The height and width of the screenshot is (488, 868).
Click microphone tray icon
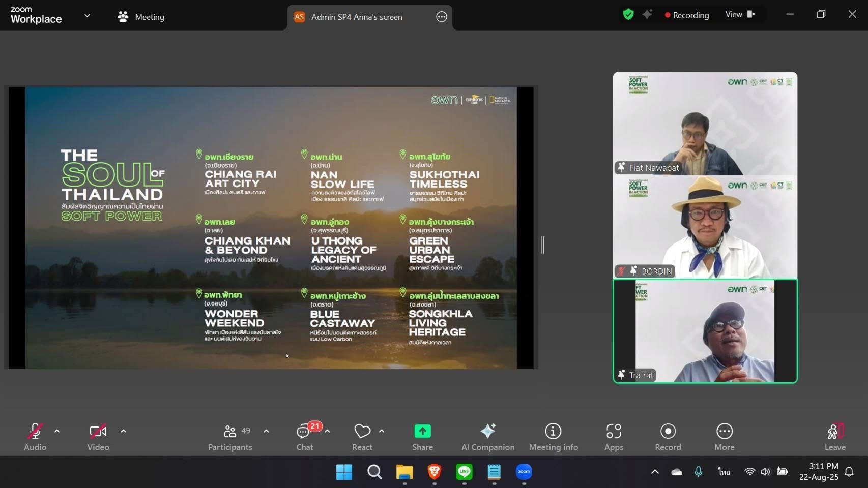click(699, 472)
